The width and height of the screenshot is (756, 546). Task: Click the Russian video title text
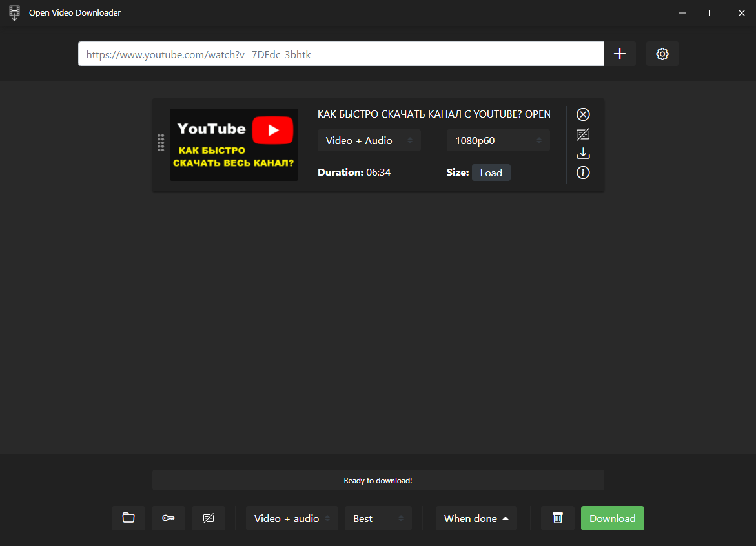click(x=434, y=114)
